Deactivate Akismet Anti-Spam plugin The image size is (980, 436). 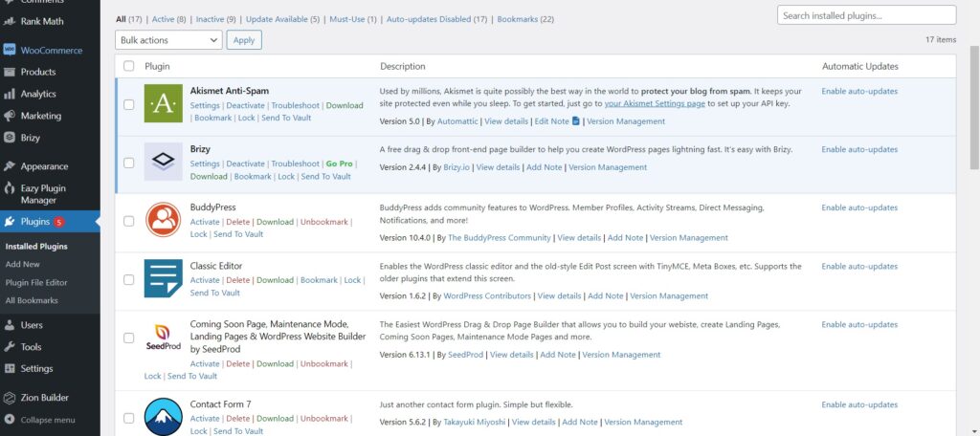point(246,105)
